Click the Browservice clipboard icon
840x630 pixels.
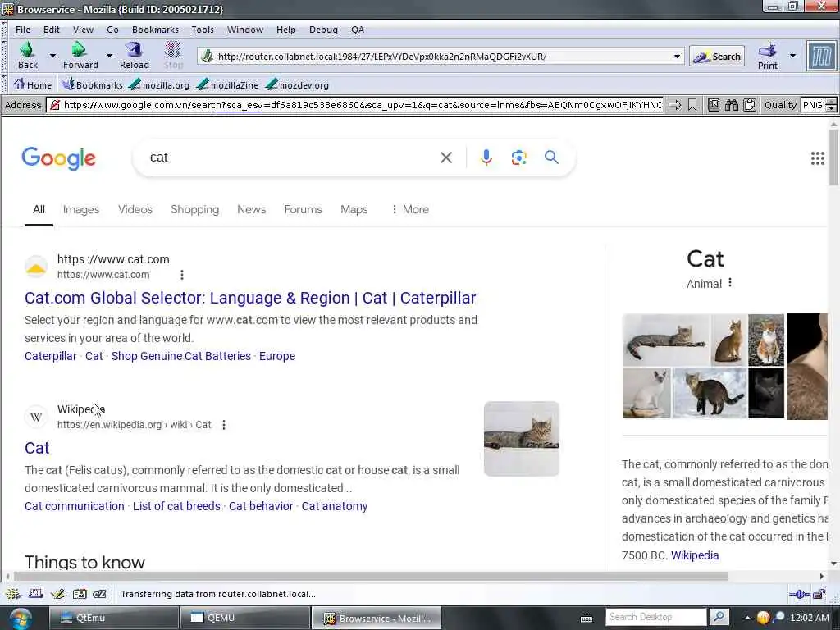750,105
